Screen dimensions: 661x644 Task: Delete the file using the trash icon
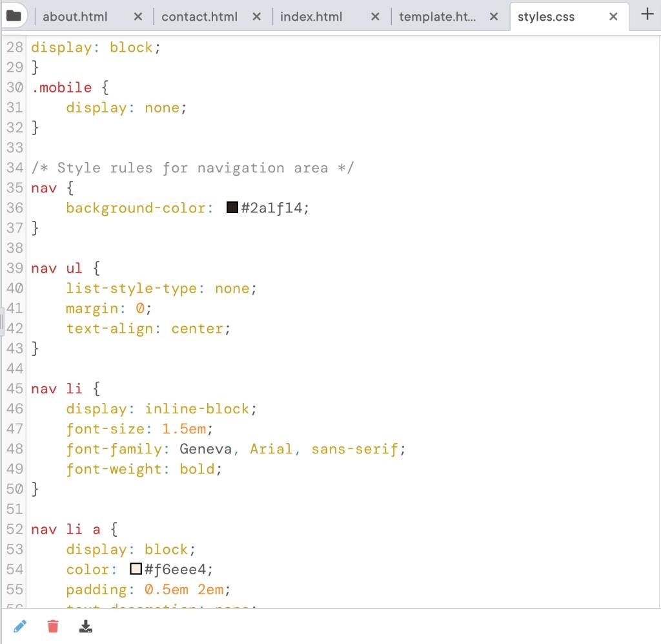point(52,626)
